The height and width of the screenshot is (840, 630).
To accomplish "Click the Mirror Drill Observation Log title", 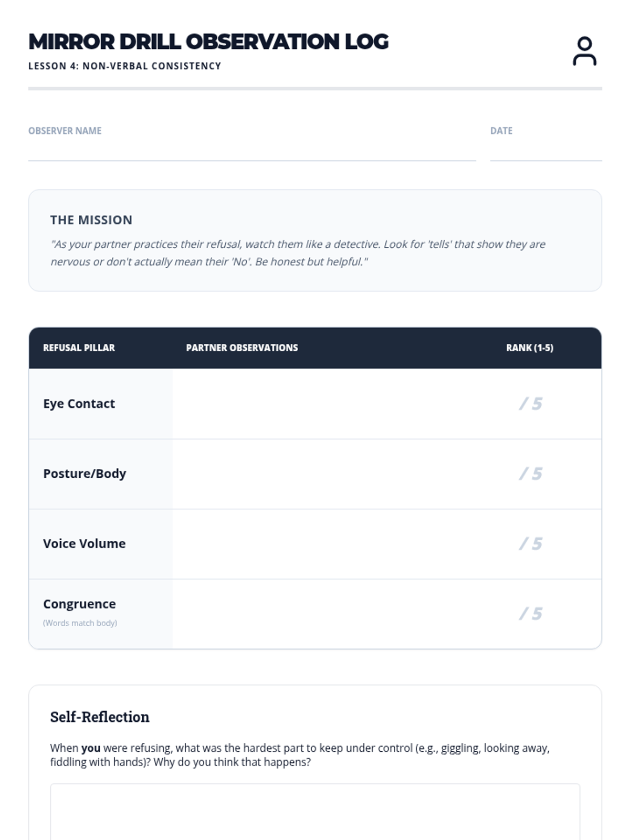I will 208,42.
